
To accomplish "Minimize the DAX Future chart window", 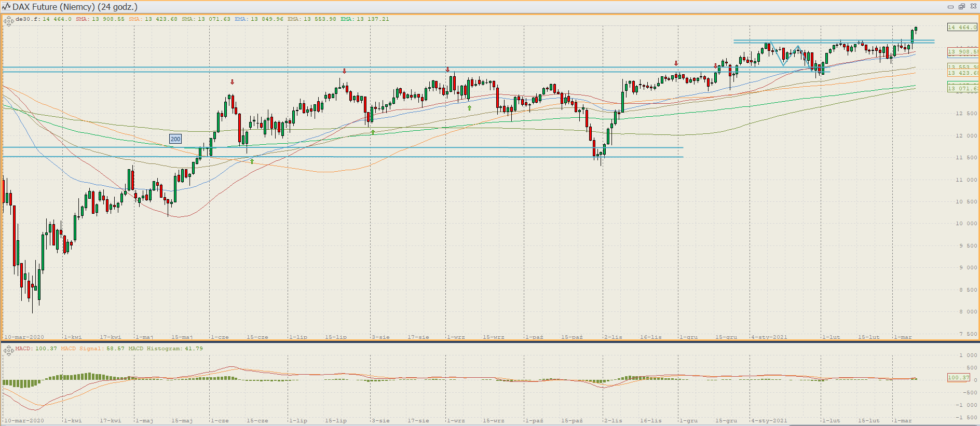I will (x=950, y=7).
